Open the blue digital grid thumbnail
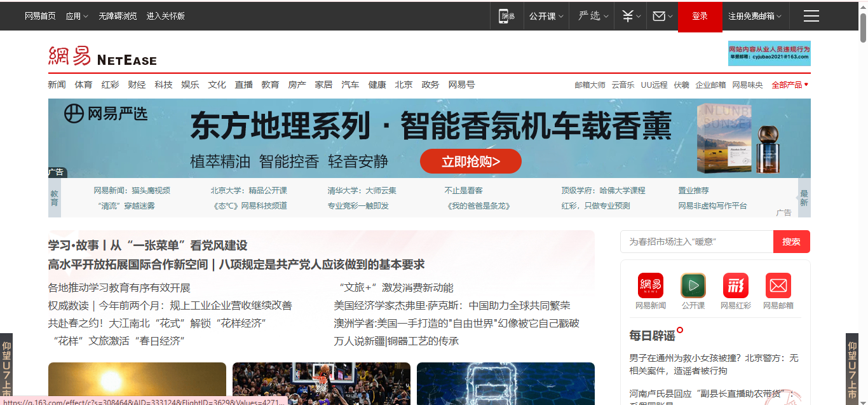 pyautogui.click(x=506, y=383)
